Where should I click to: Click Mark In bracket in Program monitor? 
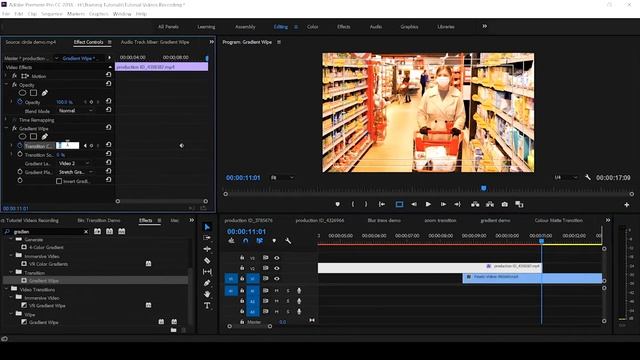353,204
